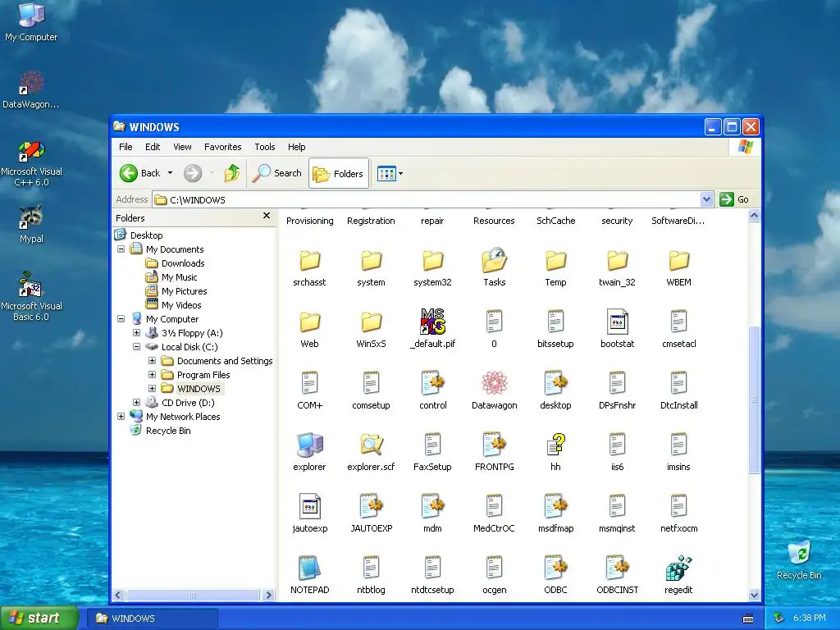Click the Go button
The height and width of the screenshot is (630, 840).
point(734,199)
